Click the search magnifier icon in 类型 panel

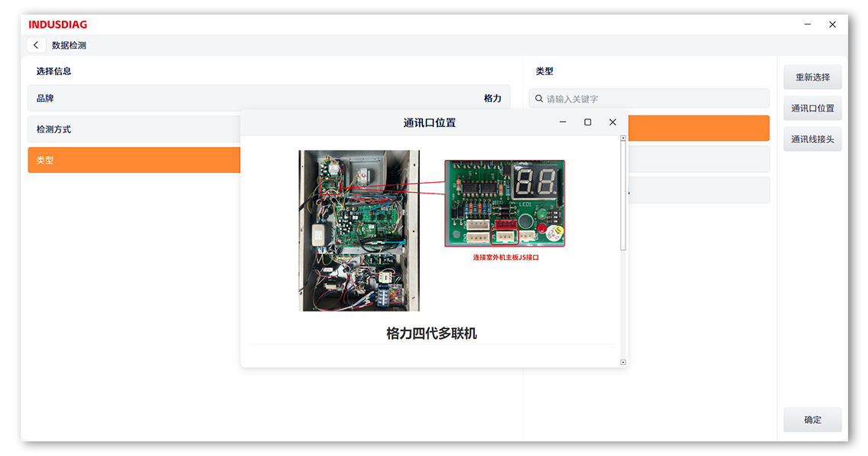click(538, 99)
